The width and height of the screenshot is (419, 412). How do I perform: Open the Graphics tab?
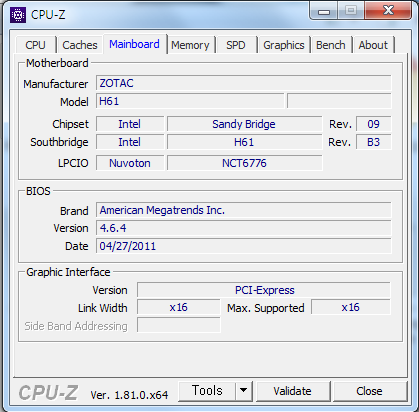coord(284,45)
